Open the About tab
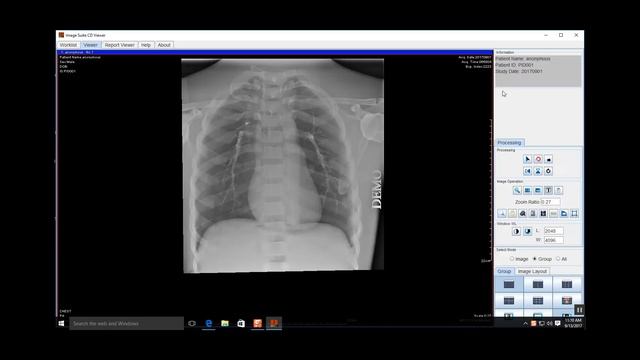 pyautogui.click(x=164, y=45)
